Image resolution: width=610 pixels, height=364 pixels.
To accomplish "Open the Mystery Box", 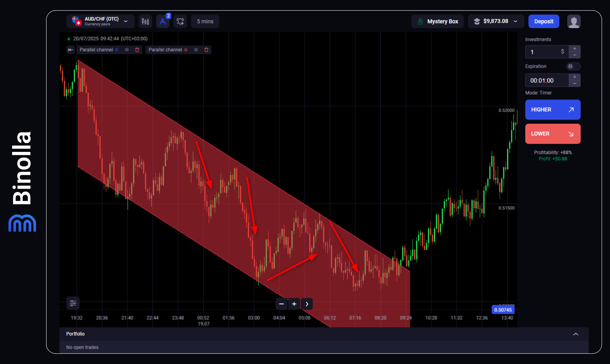I will click(x=437, y=21).
